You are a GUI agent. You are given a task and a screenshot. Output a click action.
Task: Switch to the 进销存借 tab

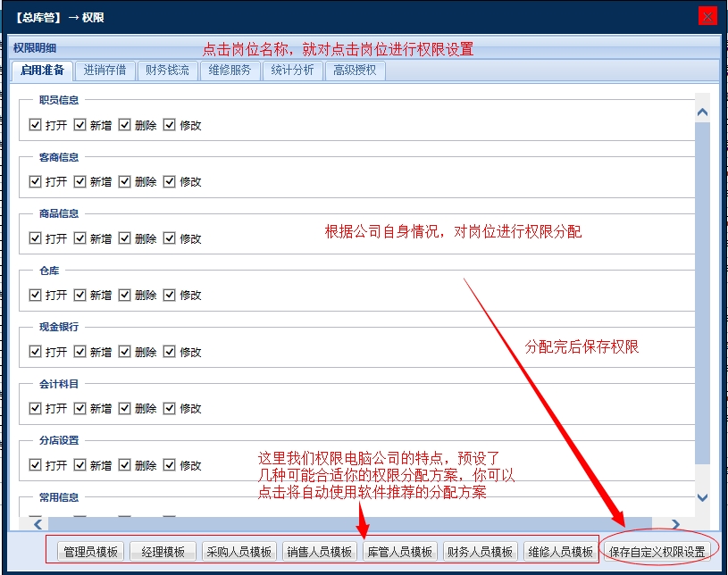coord(105,70)
